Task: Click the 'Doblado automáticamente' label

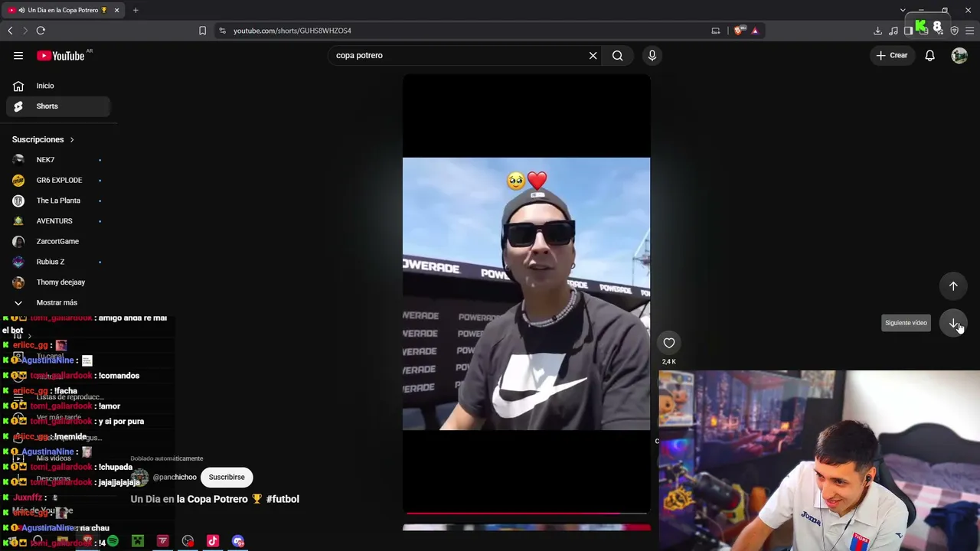Action: pos(167,458)
